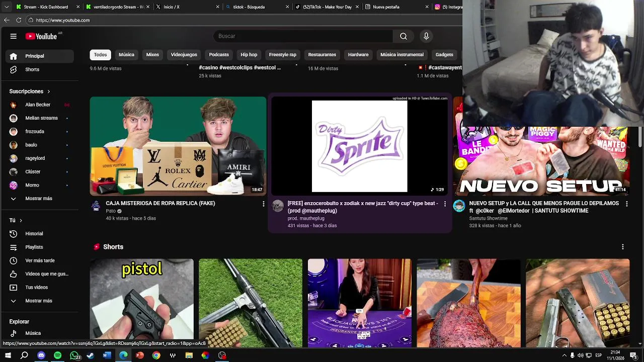Open Playlists in the sidebar
Image resolution: width=644 pixels, height=362 pixels.
[x=39, y=247]
